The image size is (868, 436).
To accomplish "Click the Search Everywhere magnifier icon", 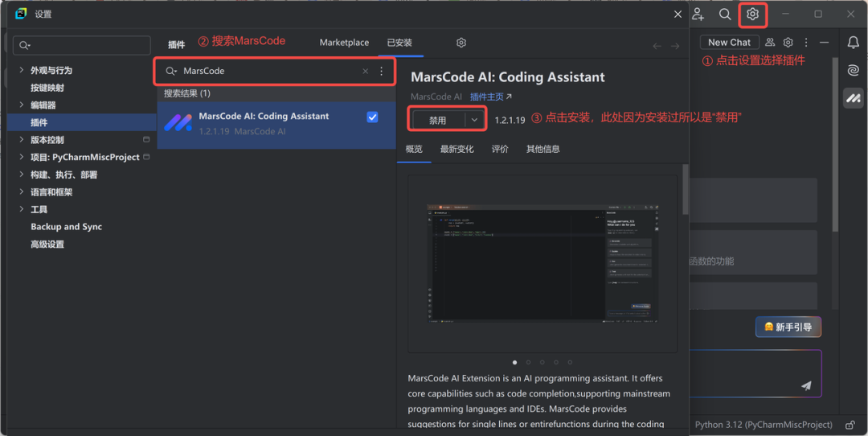I will pos(725,14).
